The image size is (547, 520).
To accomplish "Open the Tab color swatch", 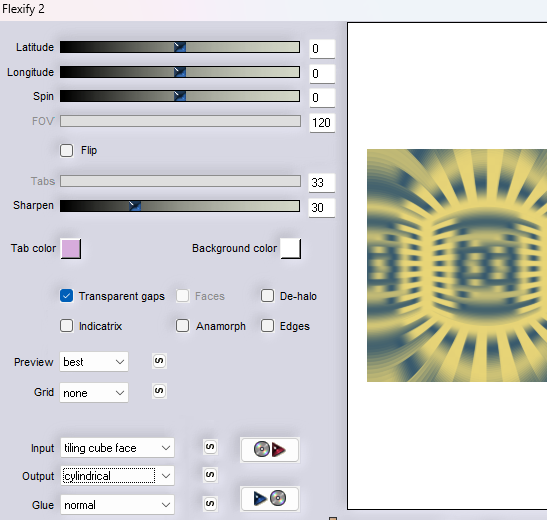I will click(71, 249).
